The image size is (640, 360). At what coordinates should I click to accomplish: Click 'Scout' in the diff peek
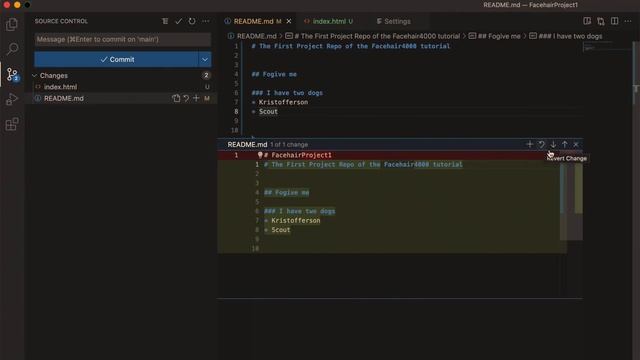click(281, 230)
